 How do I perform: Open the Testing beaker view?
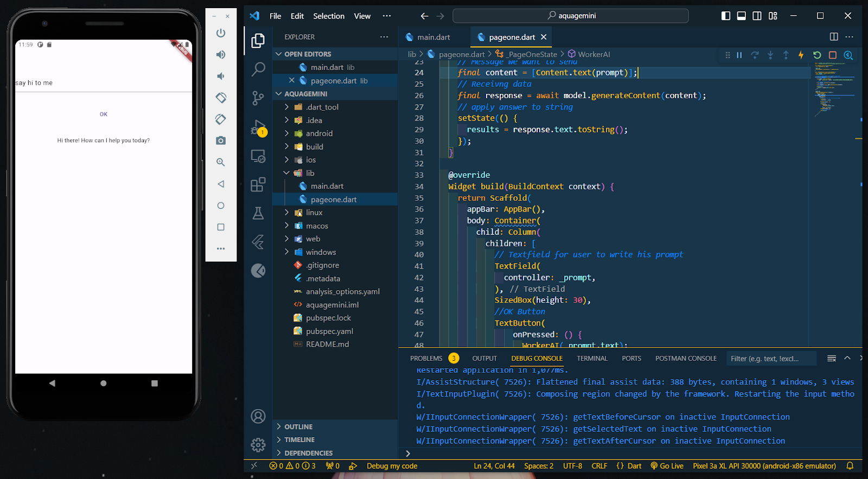(258, 213)
